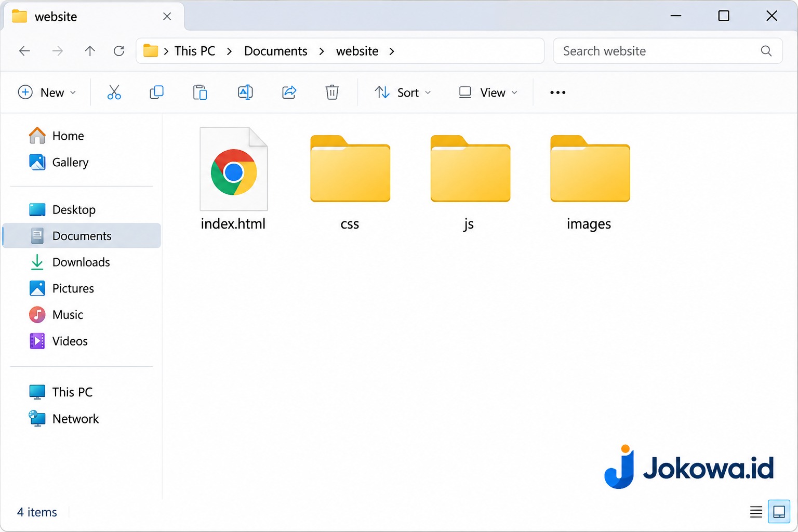Click the index.html file name label
Screen dimensions: 798x532
point(233,224)
